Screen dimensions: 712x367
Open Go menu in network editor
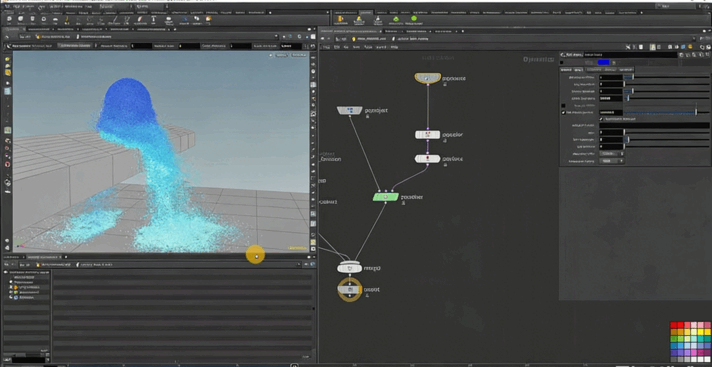(x=346, y=47)
